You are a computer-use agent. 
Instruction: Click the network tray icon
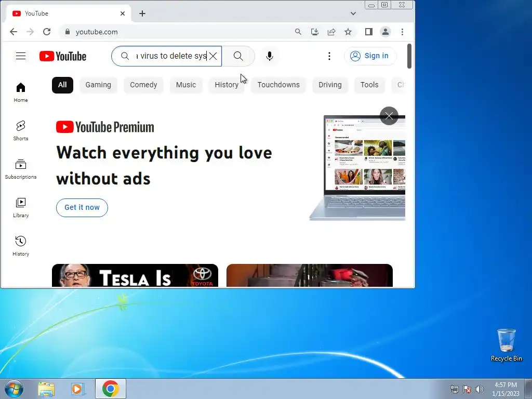[454, 389]
